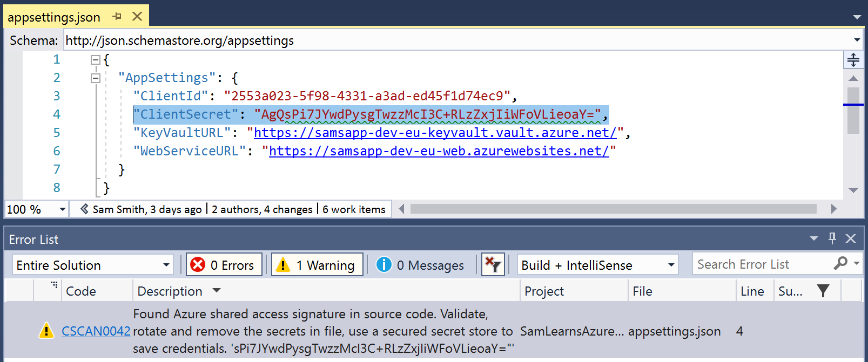The image size is (868, 362).
Task: Toggle the 0 Errors filter
Action: point(224,265)
